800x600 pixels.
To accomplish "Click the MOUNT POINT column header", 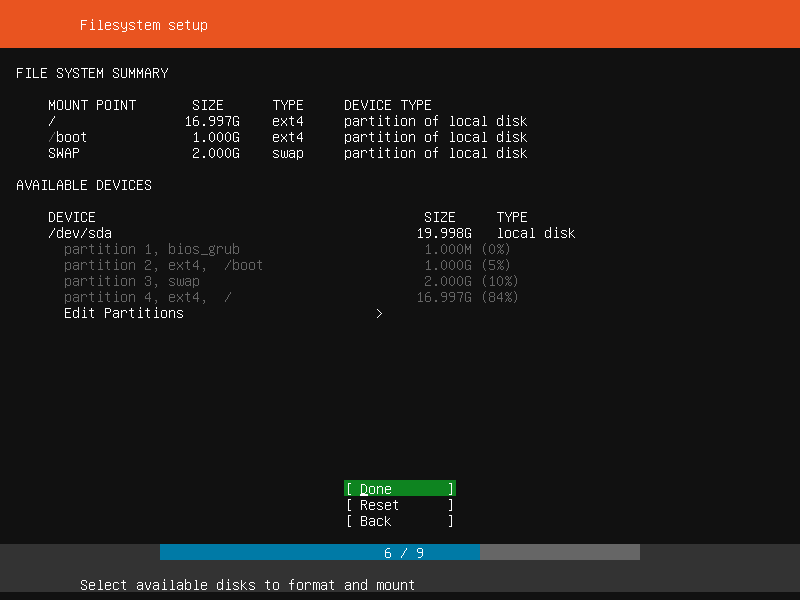I will point(91,105).
